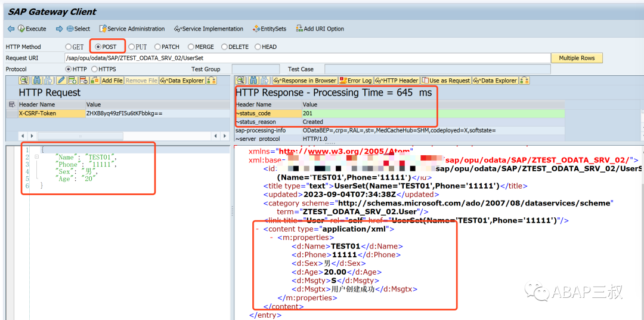Open Service Administration
Image resolution: width=644 pixels, height=320 pixels.
click(132, 29)
